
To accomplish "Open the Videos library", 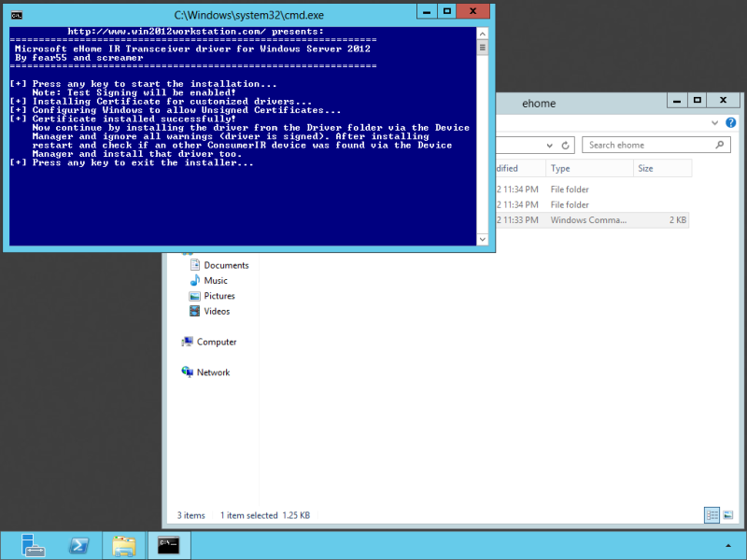I will tap(217, 311).
